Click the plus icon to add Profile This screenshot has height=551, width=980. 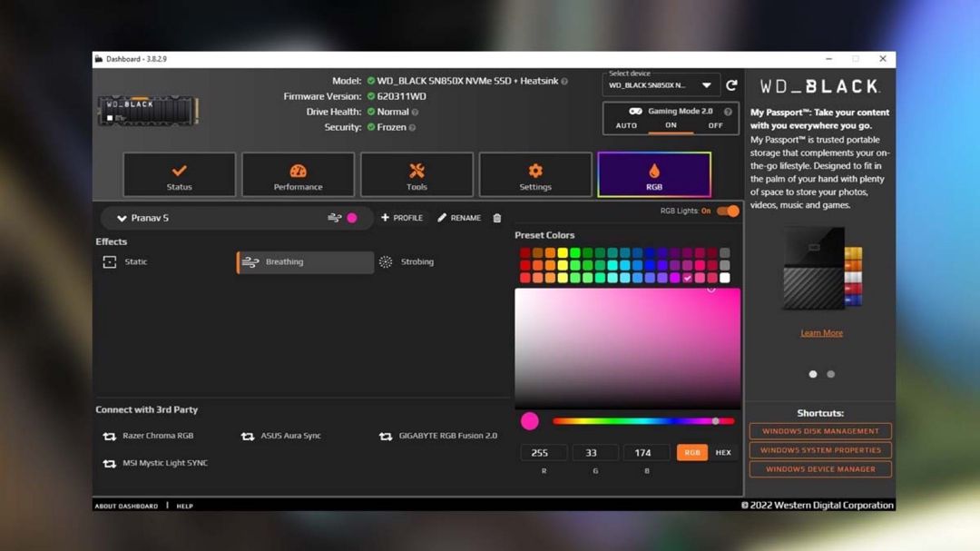pyautogui.click(x=385, y=217)
